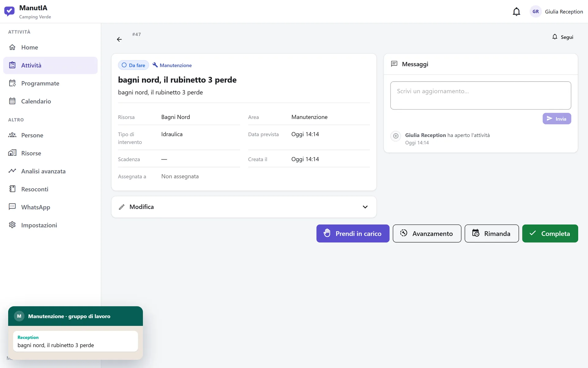Click the Manutenzione category tag label
Screen dimensions: 588x368
point(175,65)
